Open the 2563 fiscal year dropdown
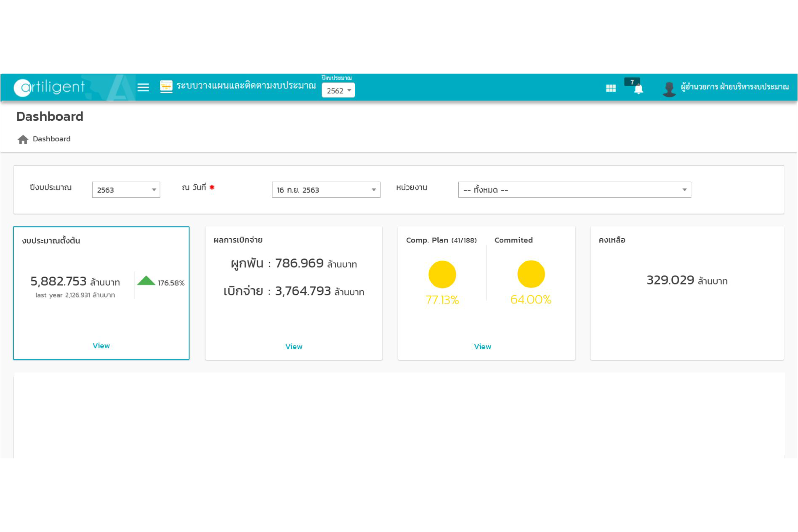798x532 pixels. 126,190
